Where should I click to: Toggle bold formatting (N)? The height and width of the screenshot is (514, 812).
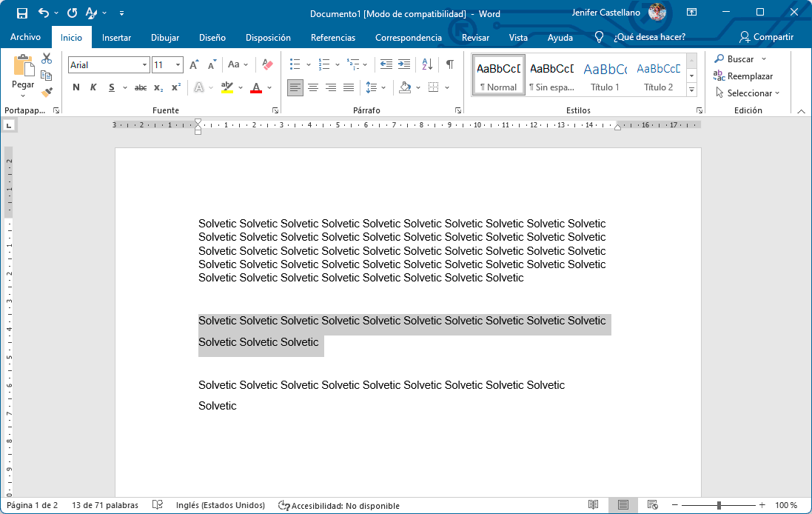coord(76,87)
